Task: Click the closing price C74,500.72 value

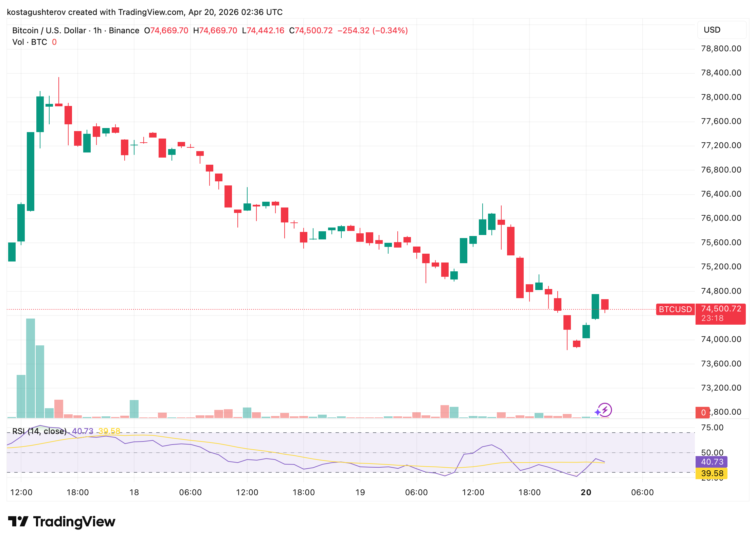Action: (x=311, y=31)
